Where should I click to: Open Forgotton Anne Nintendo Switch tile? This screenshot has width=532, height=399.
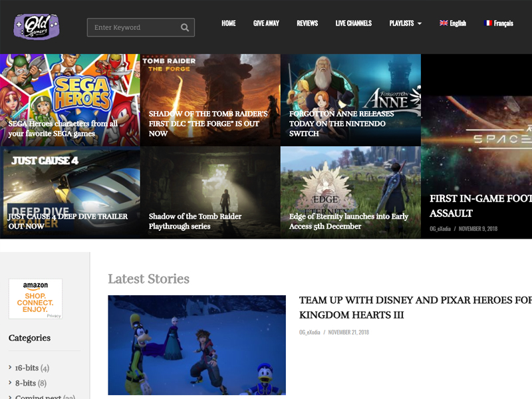pyautogui.click(x=351, y=100)
